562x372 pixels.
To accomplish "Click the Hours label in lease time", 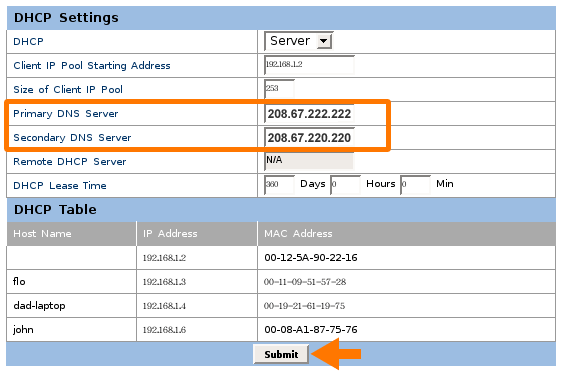I will (381, 184).
